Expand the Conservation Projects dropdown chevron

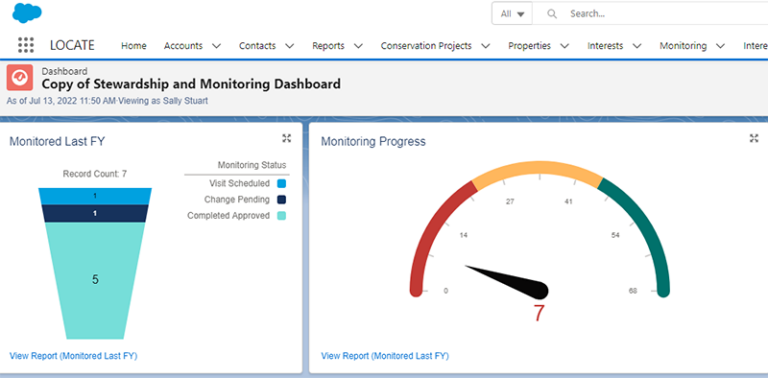coord(485,46)
